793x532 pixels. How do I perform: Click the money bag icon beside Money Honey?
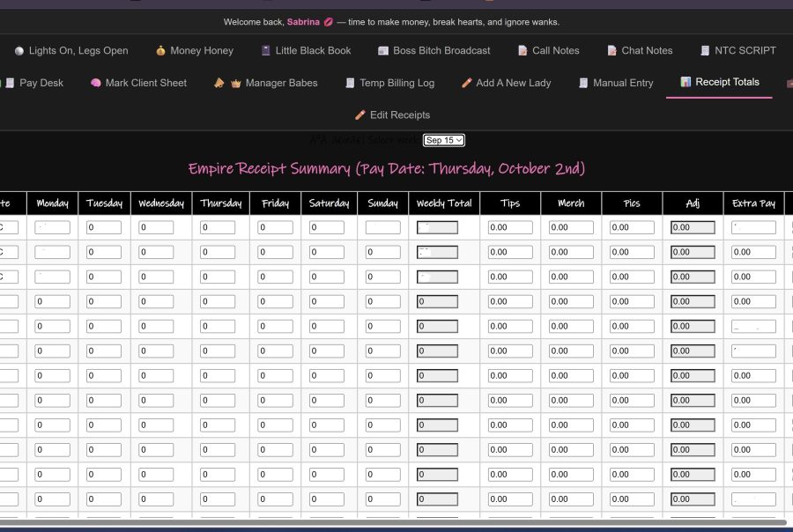coord(160,51)
